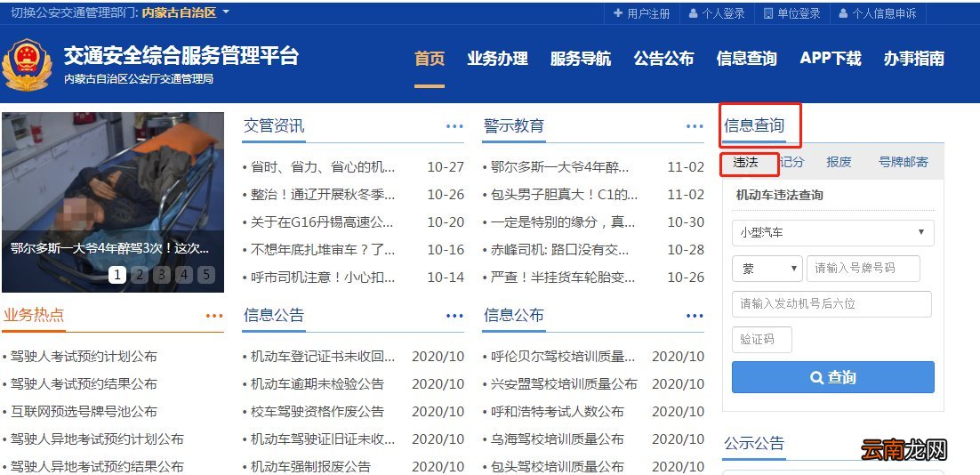The width and height of the screenshot is (980, 475).
Task: Open more 交管资讯 via three-dot icon
Action: click(455, 126)
